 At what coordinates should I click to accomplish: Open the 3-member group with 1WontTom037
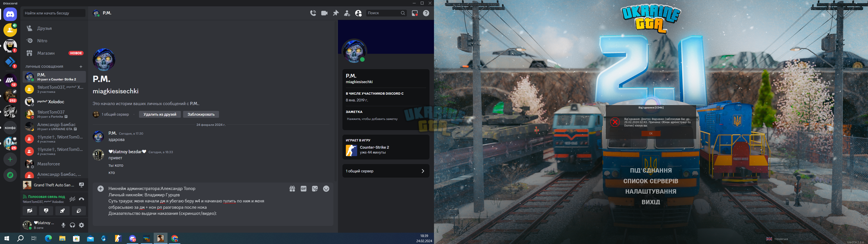tap(54, 89)
